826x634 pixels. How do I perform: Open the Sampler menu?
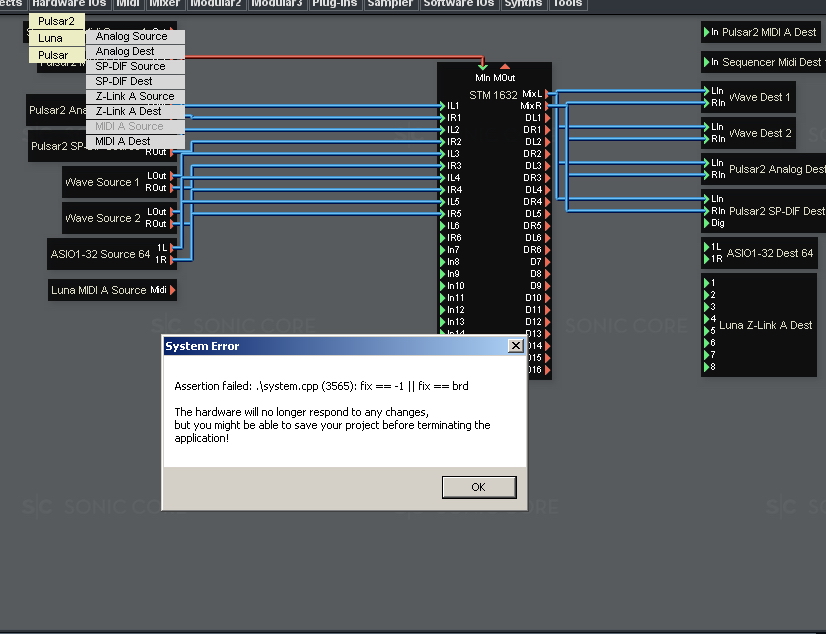pos(390,4)
